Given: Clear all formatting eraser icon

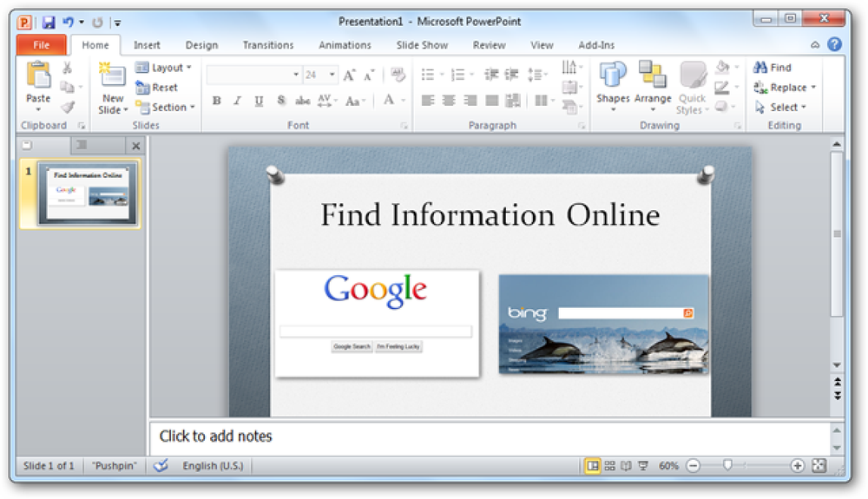Looking at the screenshot, I should click(398, 74).
